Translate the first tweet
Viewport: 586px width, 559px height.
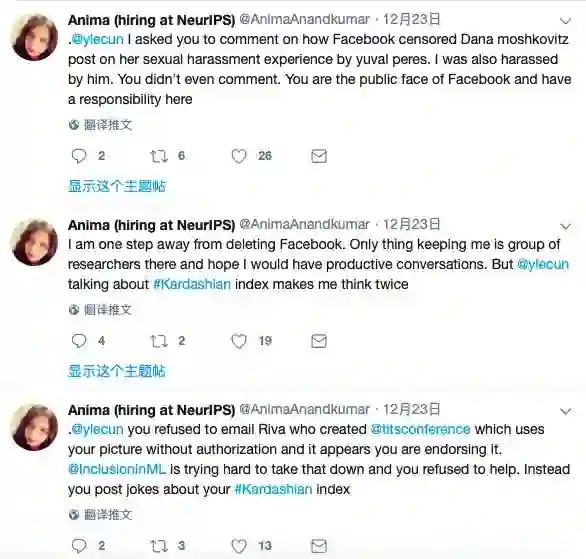point(101,125)
